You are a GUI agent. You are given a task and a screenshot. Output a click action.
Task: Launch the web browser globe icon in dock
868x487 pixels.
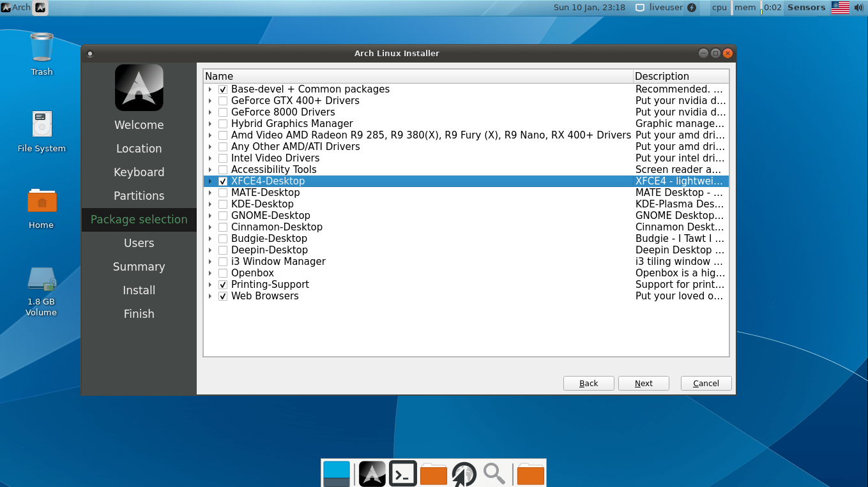[x=464, y=475]
